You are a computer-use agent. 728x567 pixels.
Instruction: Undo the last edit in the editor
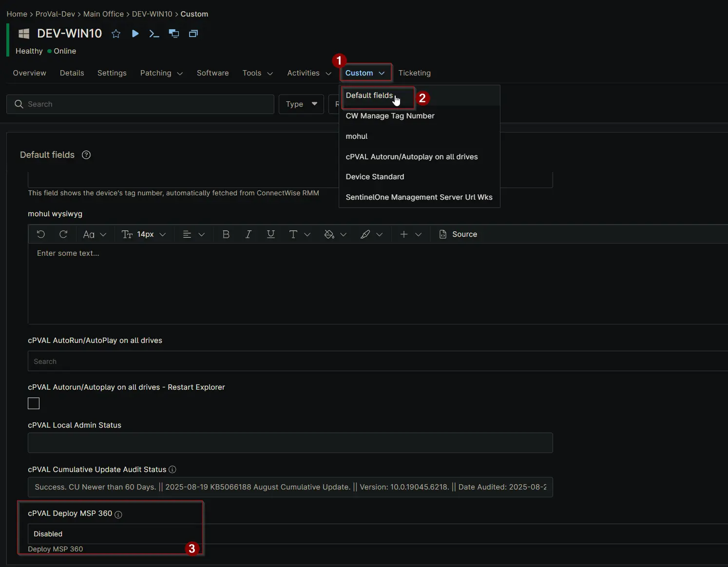pyautogui.click(x=41, y=234)
